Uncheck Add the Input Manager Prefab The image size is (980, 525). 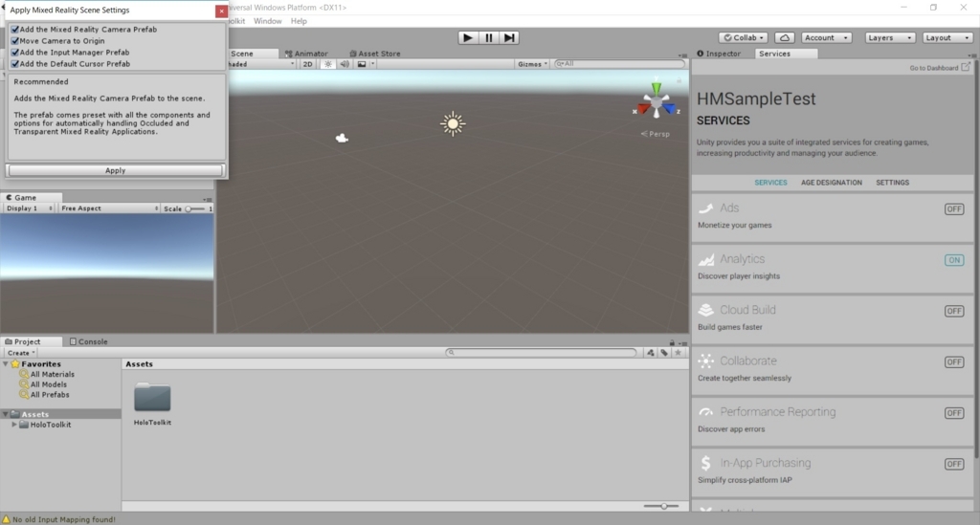[x=15, y=53]
